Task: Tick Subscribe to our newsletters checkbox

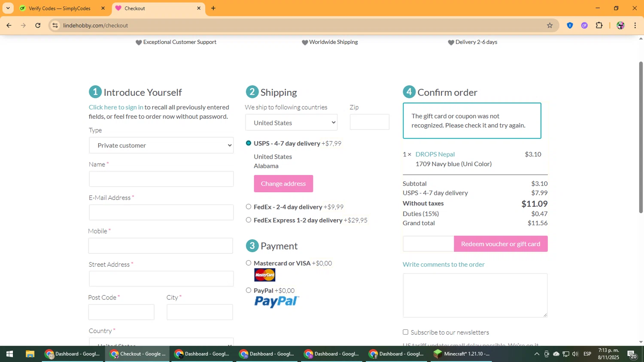Action: (405, 332)
